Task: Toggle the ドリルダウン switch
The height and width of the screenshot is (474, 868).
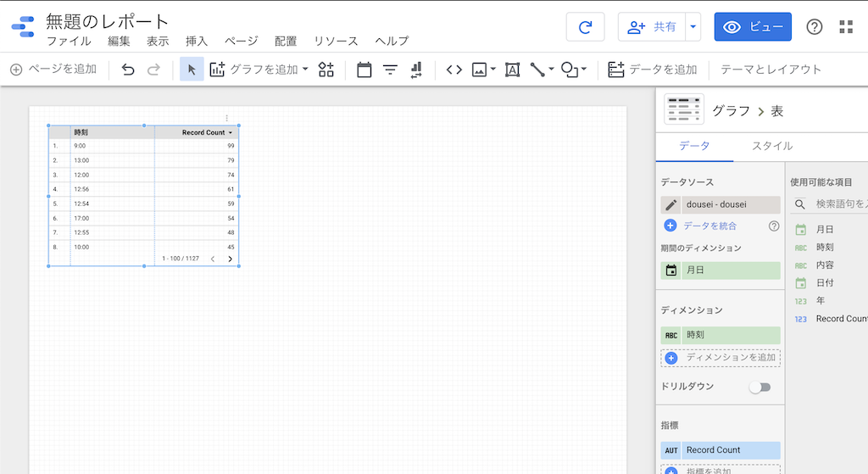Action: pyautogui.click(x=760, y=387)
